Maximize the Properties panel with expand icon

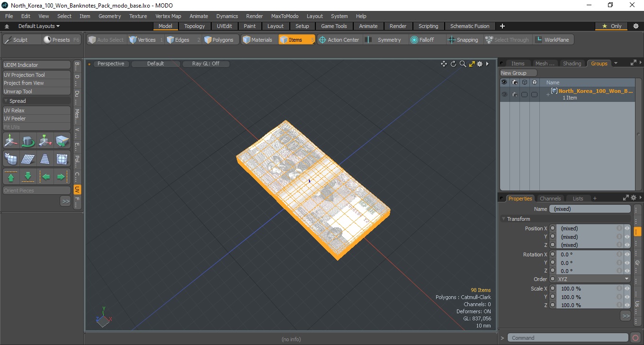tap(626, 198)
